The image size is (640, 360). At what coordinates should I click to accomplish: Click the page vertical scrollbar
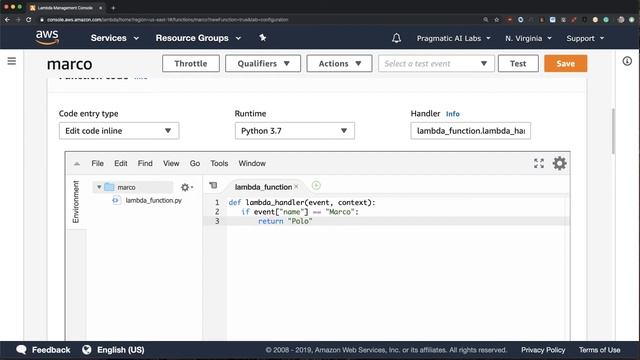coord(613,131)
